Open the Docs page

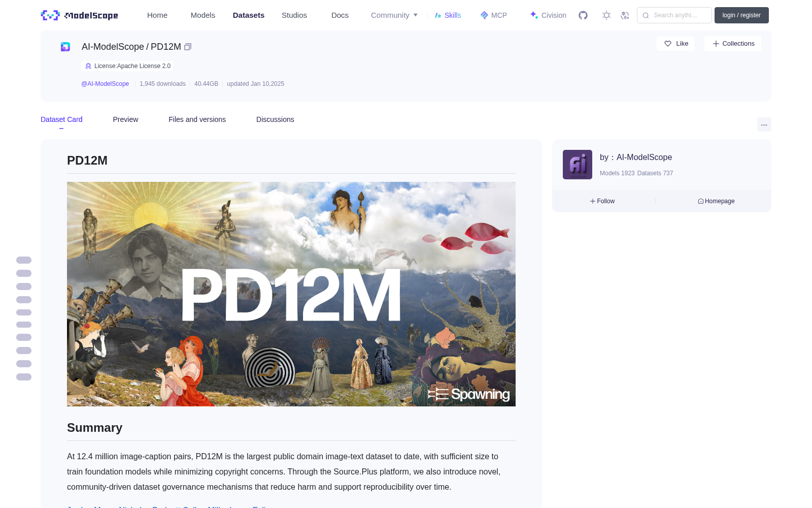click(x=340, y=15)
